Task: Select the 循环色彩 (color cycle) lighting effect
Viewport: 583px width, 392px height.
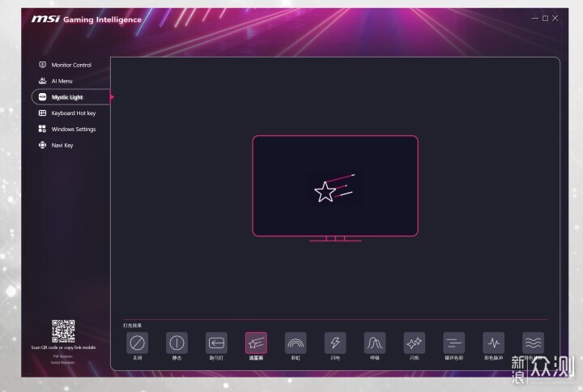Action: click(x=454, y=343)
